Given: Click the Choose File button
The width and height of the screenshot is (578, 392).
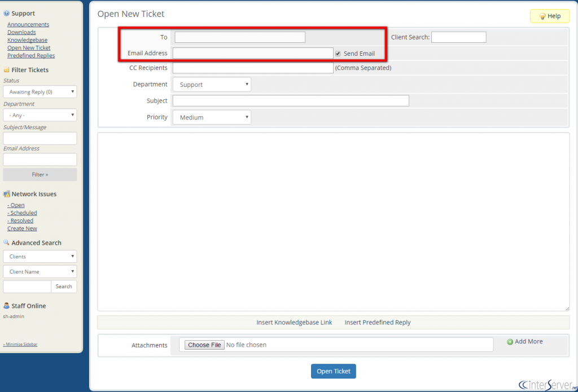Looking at the screenshot, I should [204, 345].
